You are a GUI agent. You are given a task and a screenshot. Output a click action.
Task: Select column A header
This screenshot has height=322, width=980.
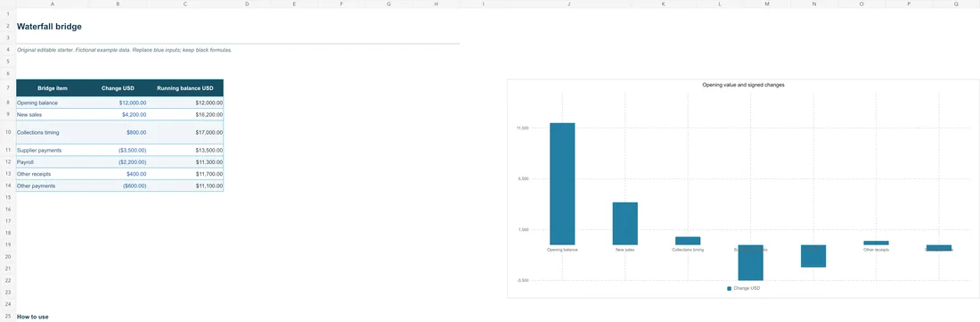click(x=53, y=4)
